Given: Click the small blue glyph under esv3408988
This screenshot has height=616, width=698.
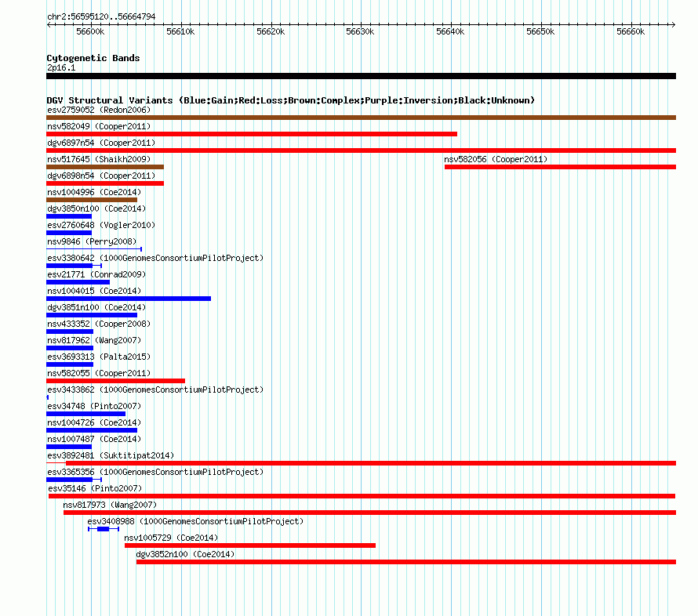Looking at the screenshot, I should (x=104, y=529).
